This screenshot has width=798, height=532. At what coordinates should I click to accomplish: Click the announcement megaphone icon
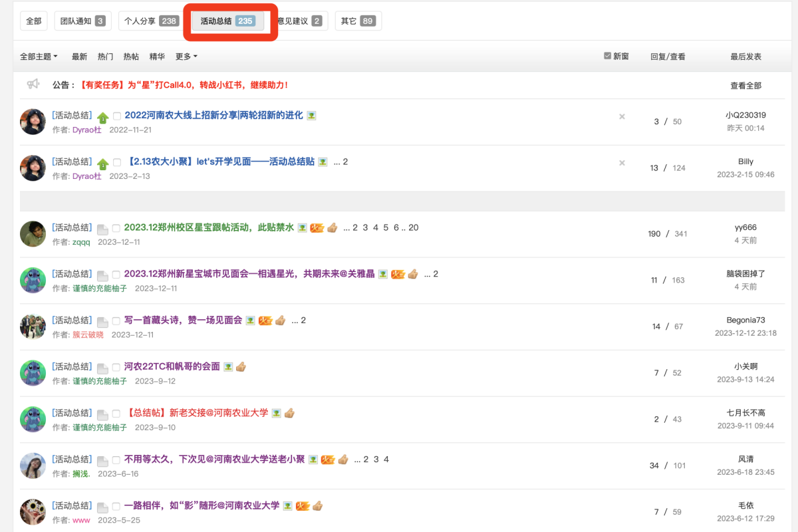(33, 84)
